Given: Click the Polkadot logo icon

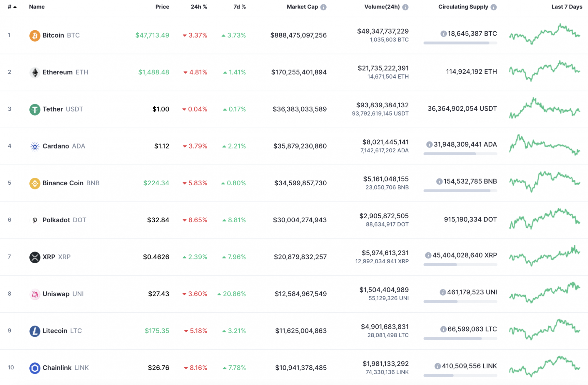Looking at the screenshot, I should 35,220.
